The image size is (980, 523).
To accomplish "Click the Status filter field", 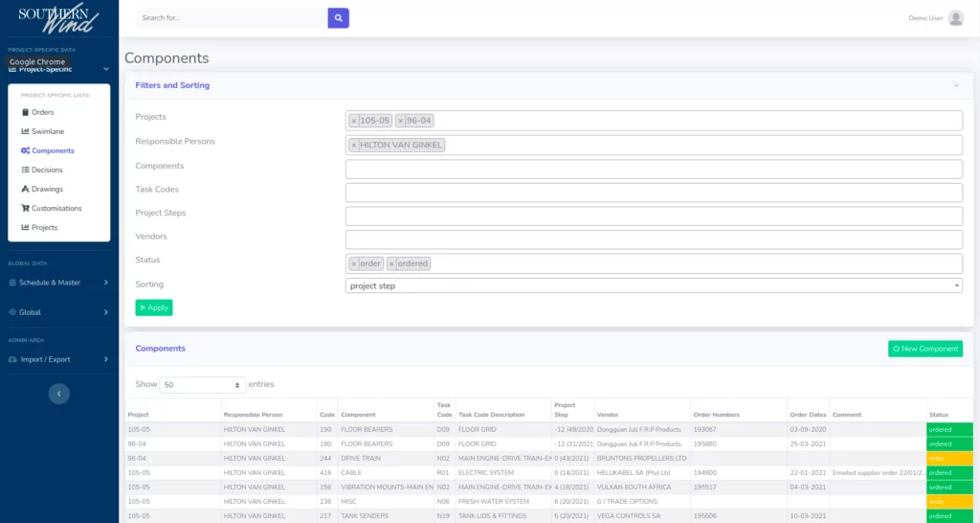I will coord(654,264).
